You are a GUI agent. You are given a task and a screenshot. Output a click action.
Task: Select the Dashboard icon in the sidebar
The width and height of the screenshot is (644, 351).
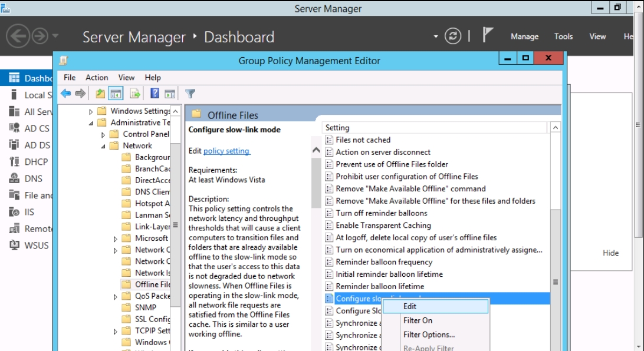click(14, 78)
